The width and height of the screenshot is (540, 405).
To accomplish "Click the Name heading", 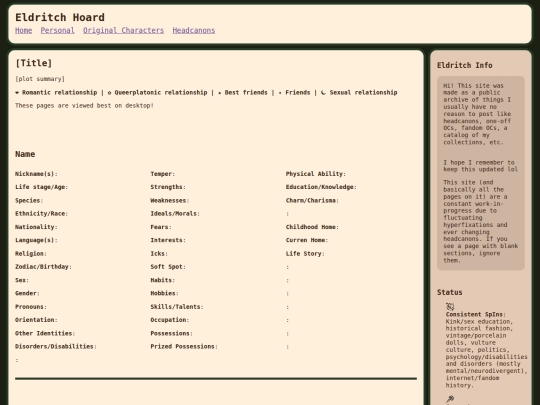I will [x=25, y=154].
